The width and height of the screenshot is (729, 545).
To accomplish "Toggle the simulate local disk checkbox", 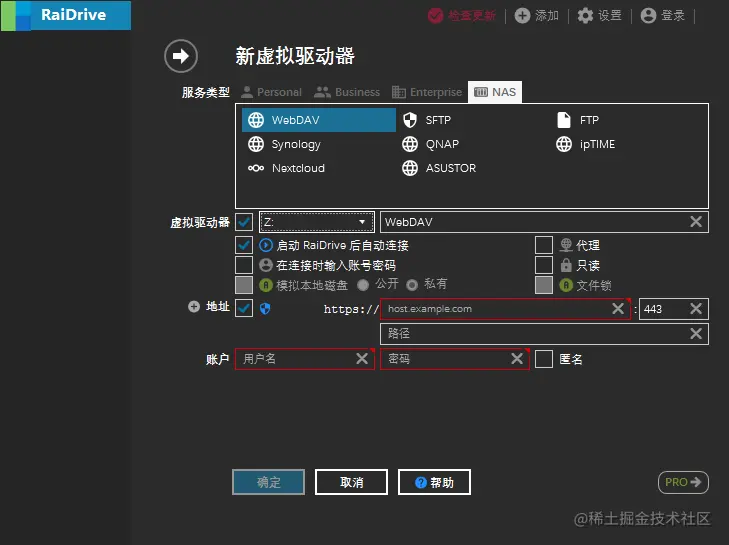I will 244,285.
